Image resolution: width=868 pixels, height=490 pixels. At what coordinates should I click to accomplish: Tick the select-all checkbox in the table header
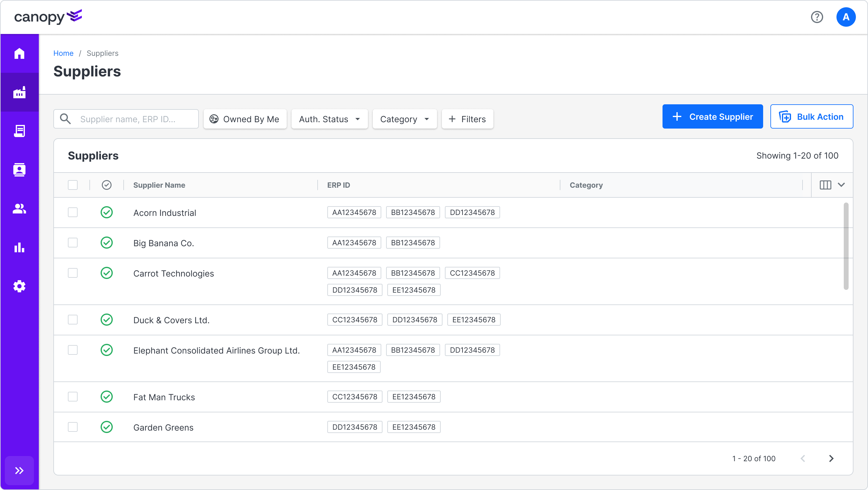(x=72, y=185)
